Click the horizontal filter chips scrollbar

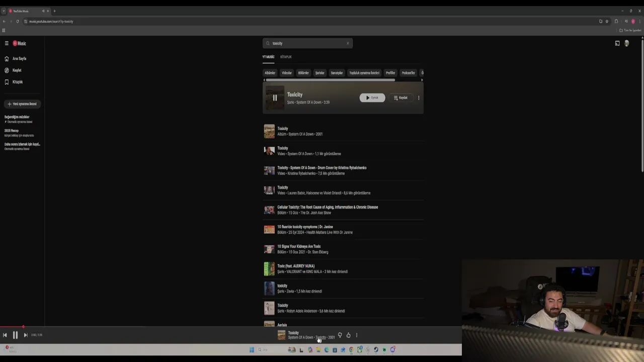tap(330, 80)
